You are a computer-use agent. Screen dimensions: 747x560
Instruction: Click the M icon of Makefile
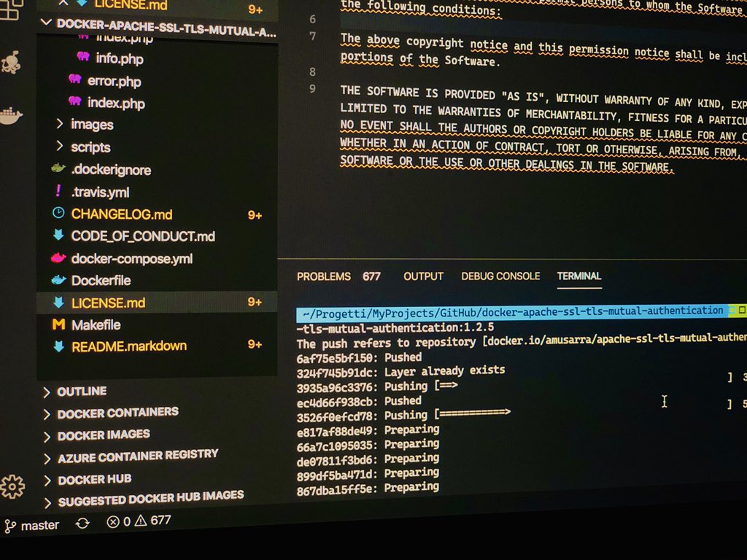coord(58,324)
